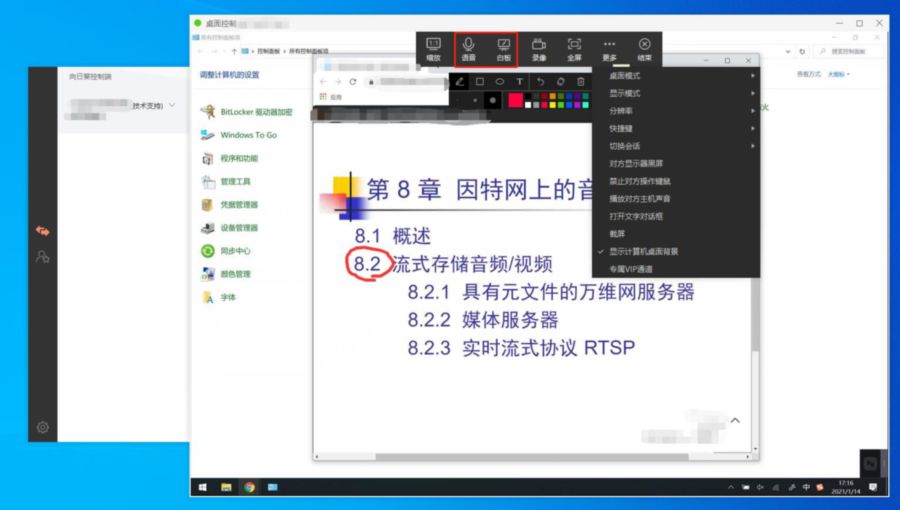Viewport: 900px width, 510px height.
Task: Open BitLocker 驱动器加密 in Control Panel
Action: pyautogui.click(x=247, y=112)
